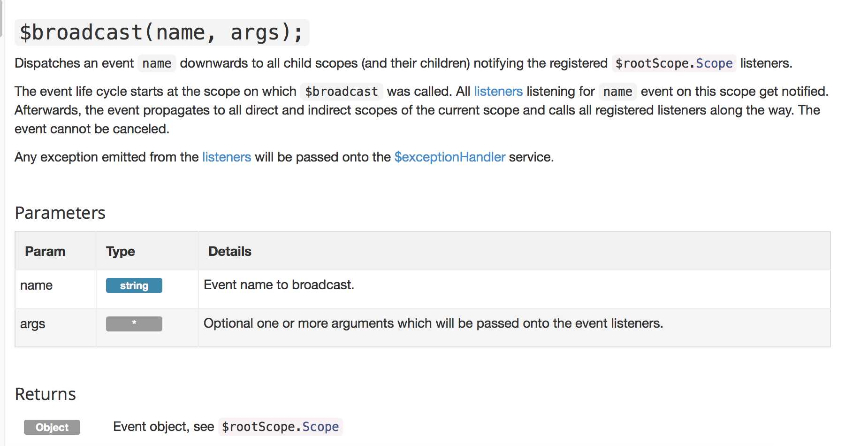Click 'Event name to broadcast.' detail text
This screenshot has width=868, height=446.
(279, 285)
